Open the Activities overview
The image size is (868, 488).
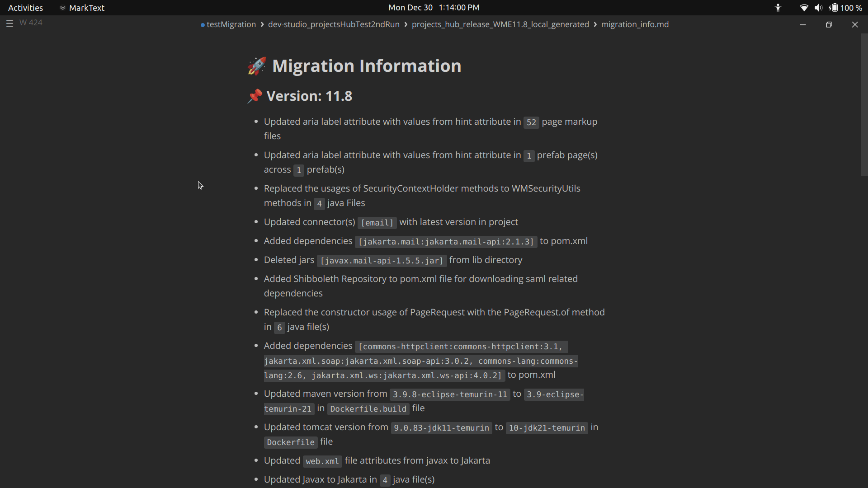tap(25, 7)
